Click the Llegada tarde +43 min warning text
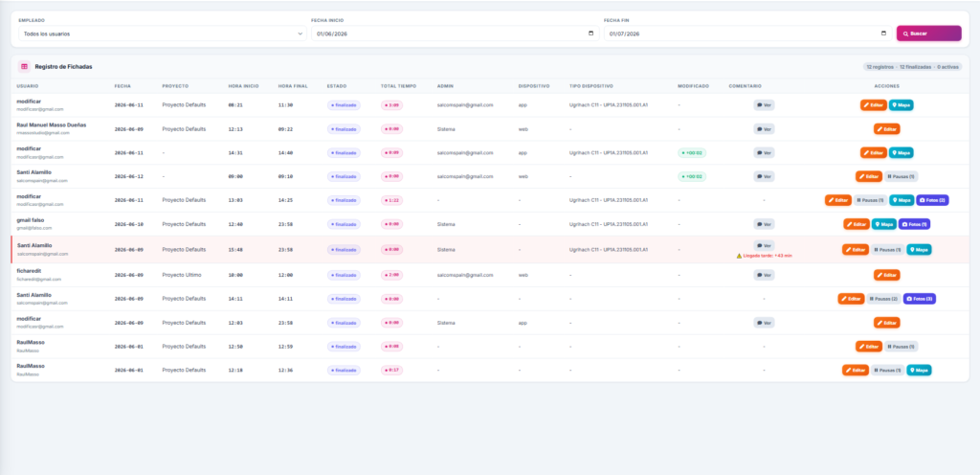 point(768,256)
